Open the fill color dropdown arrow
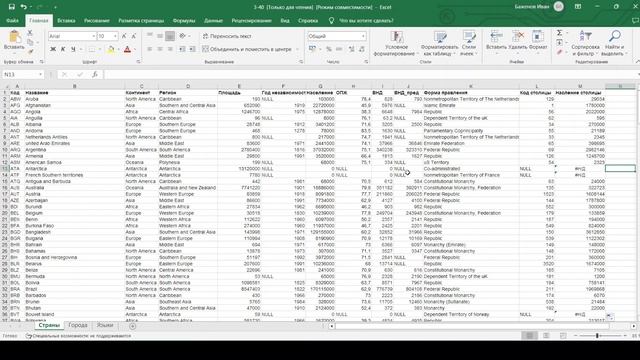This screenshot has height=360, width=640. [x=118, y=50]
